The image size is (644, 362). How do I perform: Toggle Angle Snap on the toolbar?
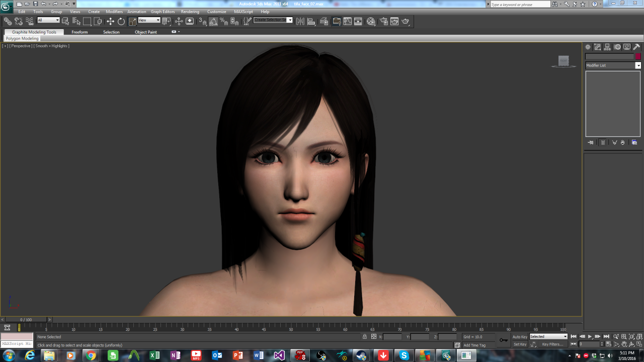coord(213,21)
